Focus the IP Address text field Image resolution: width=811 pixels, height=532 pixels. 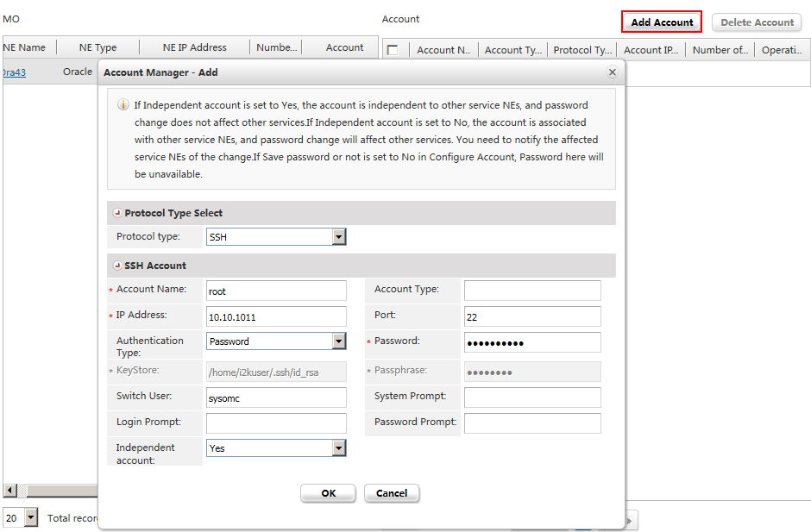point(276,317)
